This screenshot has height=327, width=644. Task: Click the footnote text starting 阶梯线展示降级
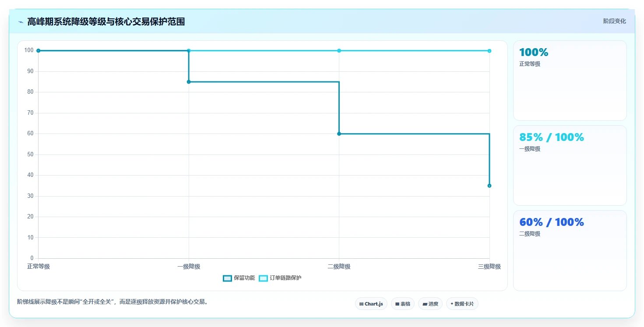pos(113,302)
